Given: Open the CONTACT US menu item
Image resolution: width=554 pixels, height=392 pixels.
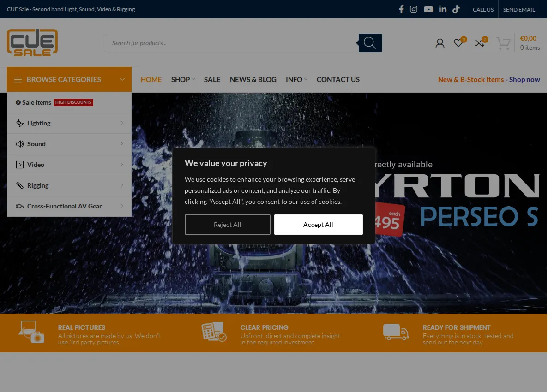Looking at the screenshot, I should tap(338, 79).
